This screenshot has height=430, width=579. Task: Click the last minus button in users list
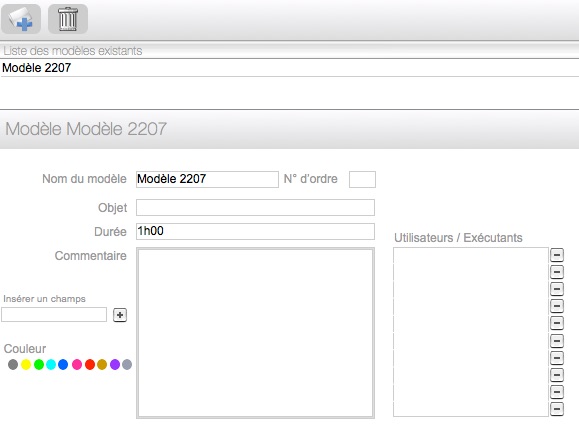click(557, 409)
